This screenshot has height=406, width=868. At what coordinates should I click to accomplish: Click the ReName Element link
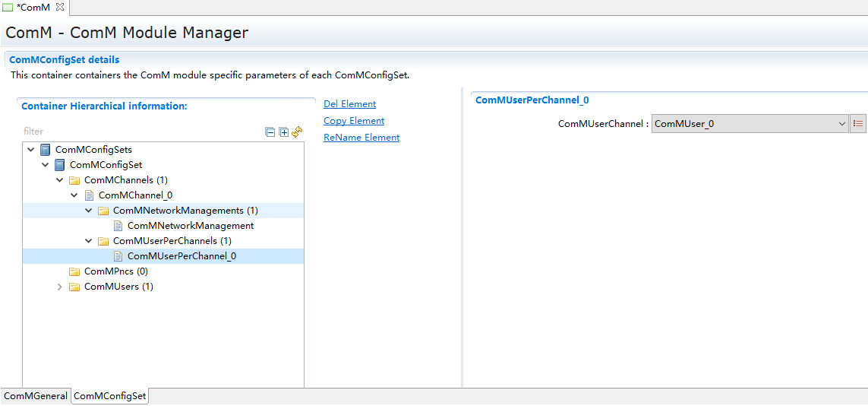pyautogui.click(x=361, y=138)
